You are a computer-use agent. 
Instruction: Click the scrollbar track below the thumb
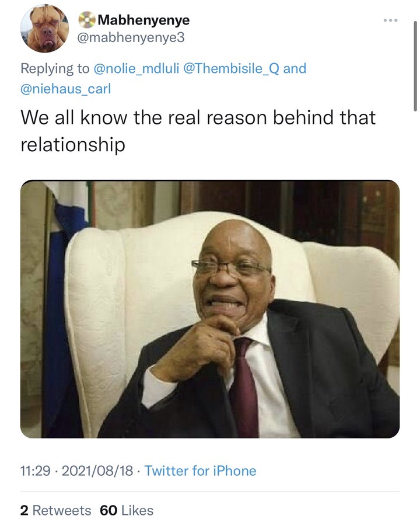tap(415, 292)
